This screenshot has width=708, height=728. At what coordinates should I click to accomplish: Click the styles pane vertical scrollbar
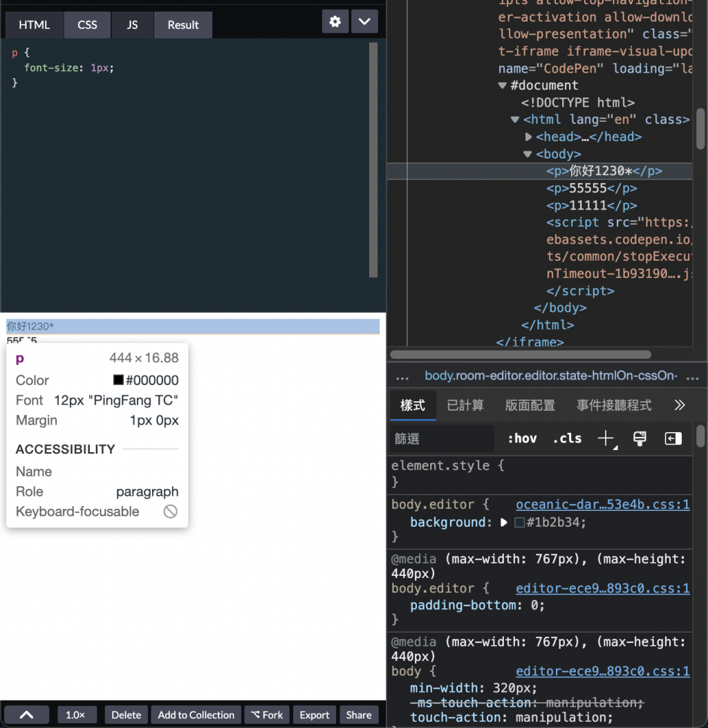pos(700,436)
